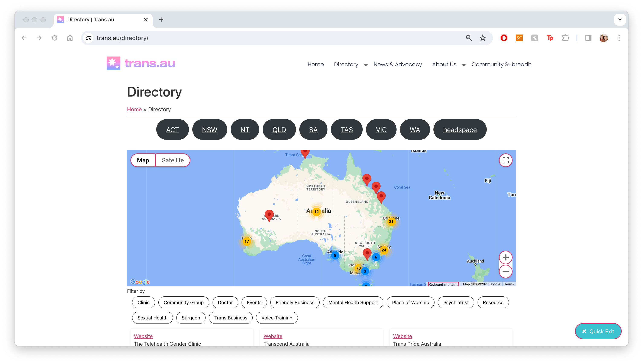The height and width of the screenshot is (364, 643).
Task: Click the browser profile avatar icon
Action: [x=604, y=38]
